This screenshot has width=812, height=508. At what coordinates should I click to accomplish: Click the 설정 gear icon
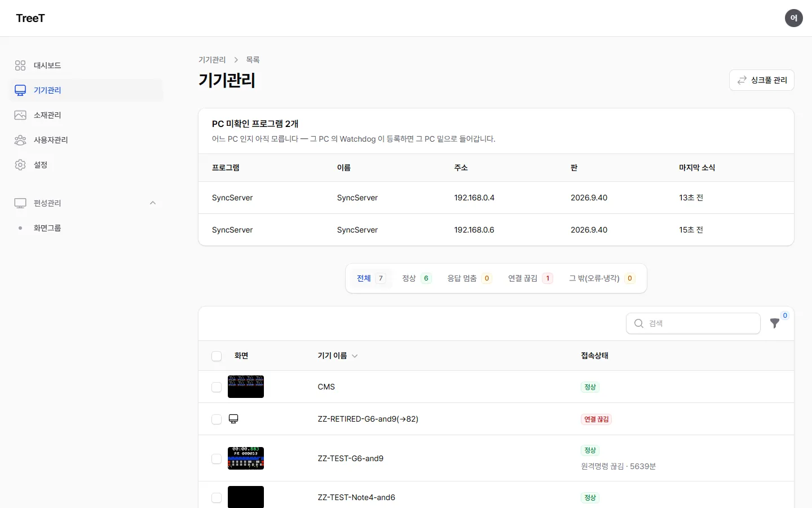click(20, 165)
